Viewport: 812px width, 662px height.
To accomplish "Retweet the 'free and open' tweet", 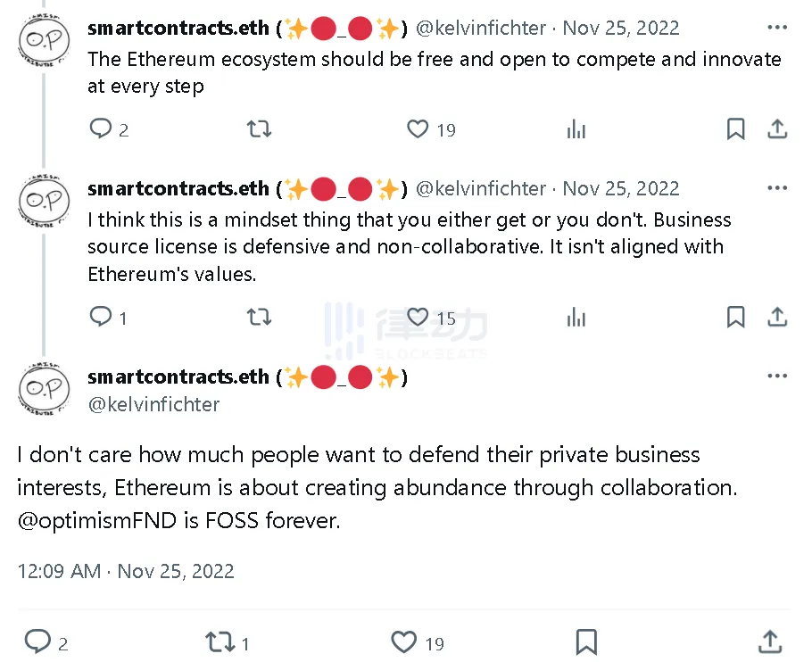I will click(259, 129).
